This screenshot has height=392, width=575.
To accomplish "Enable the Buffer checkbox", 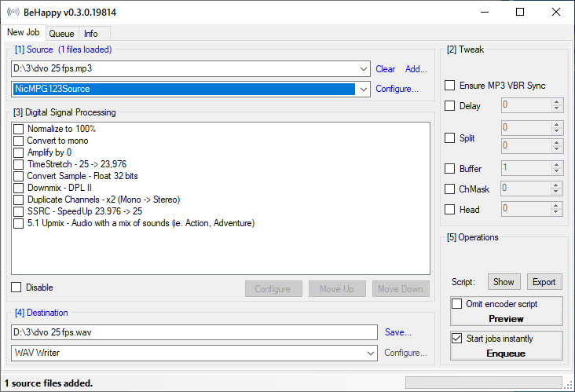I will [449, 169].
